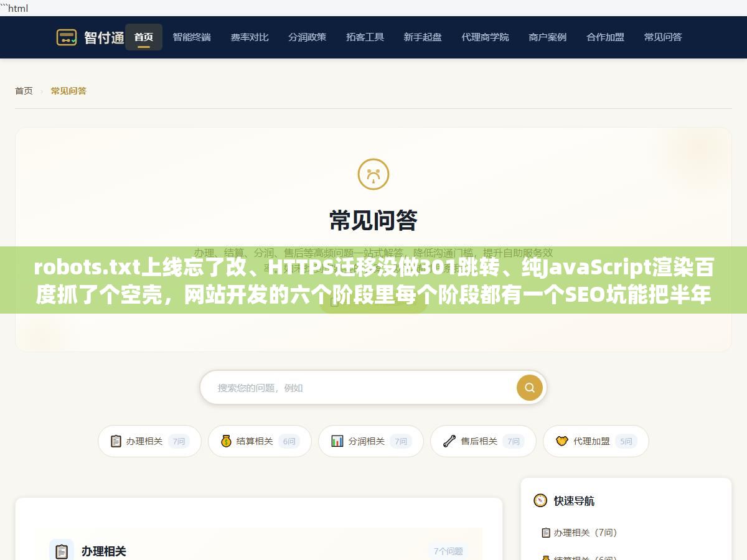Click the 7个问题 count badge
The image size is (747, 560).
448,551
